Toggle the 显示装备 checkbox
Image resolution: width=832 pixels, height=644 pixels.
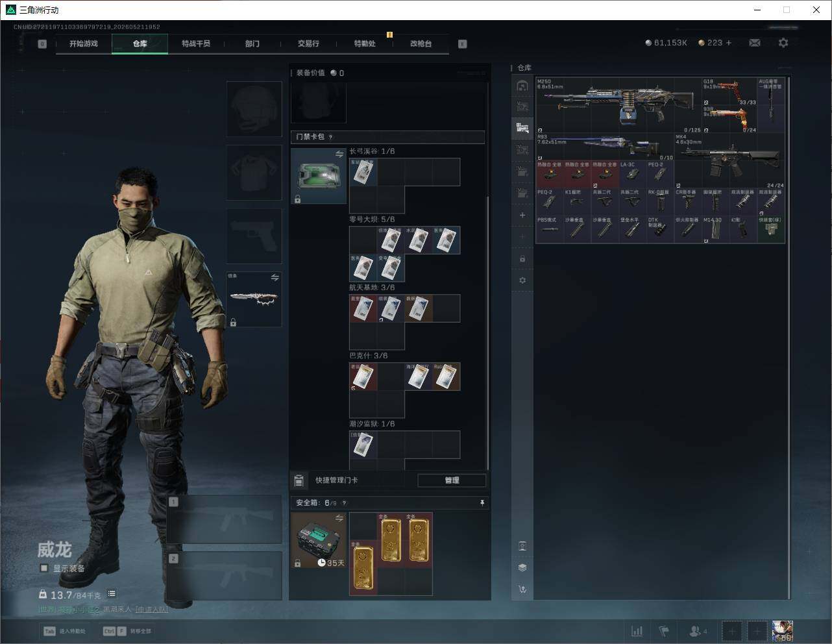44,568
